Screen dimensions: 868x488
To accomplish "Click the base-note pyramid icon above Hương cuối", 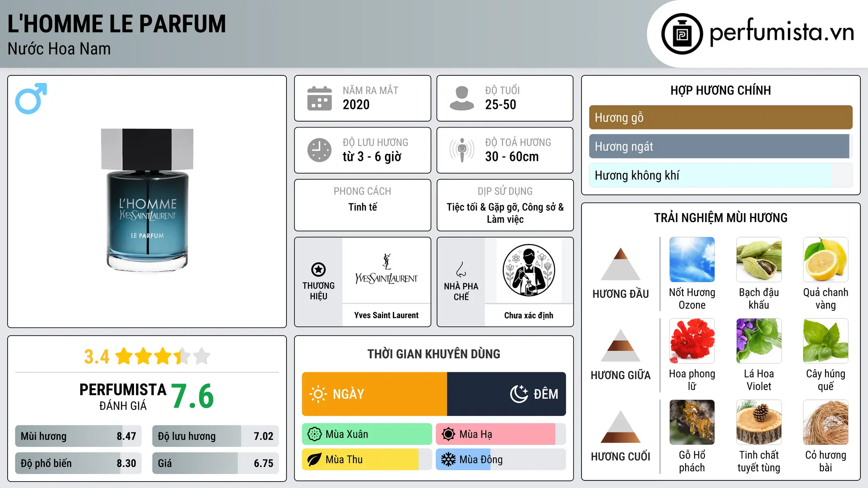I will (x=620, y=427).
